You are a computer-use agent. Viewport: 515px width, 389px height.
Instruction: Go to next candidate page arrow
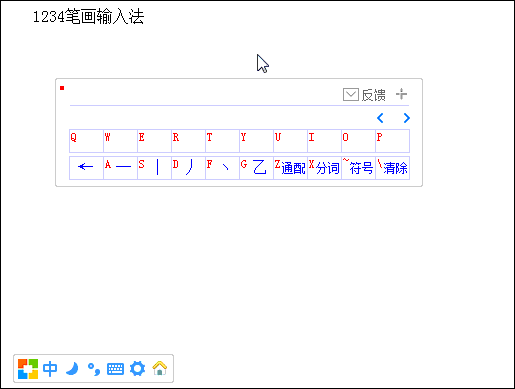coord(406,118)
